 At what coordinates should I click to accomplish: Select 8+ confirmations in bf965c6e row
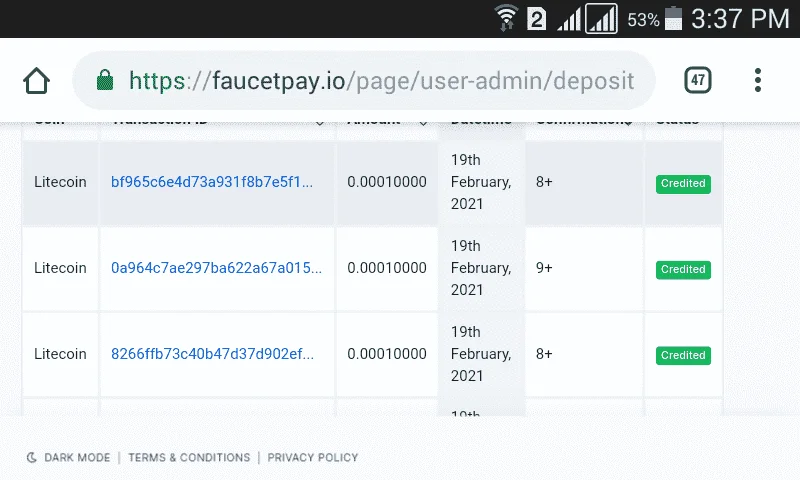click(544, 182)
